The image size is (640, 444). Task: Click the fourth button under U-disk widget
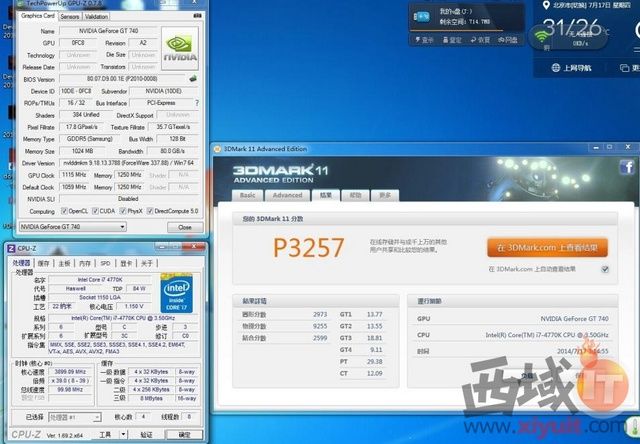click(508, 40)
